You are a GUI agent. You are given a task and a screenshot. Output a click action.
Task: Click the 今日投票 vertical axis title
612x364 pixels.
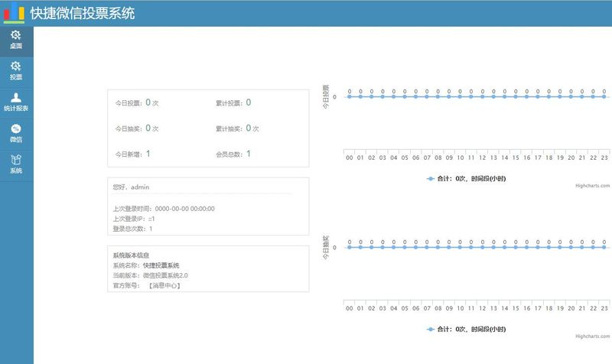(x=326, y=97)
